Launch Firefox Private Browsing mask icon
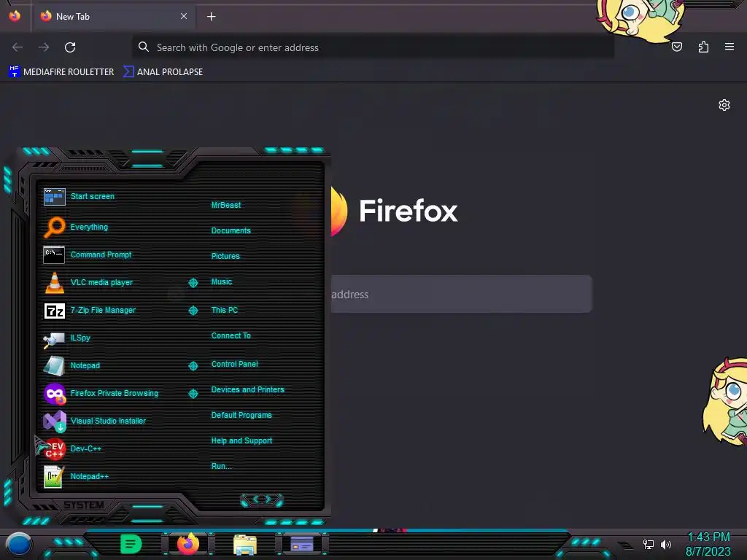Image resolution: width=747 pixels, height=560 pixels. pyautogui.click(x=55, y=393)
